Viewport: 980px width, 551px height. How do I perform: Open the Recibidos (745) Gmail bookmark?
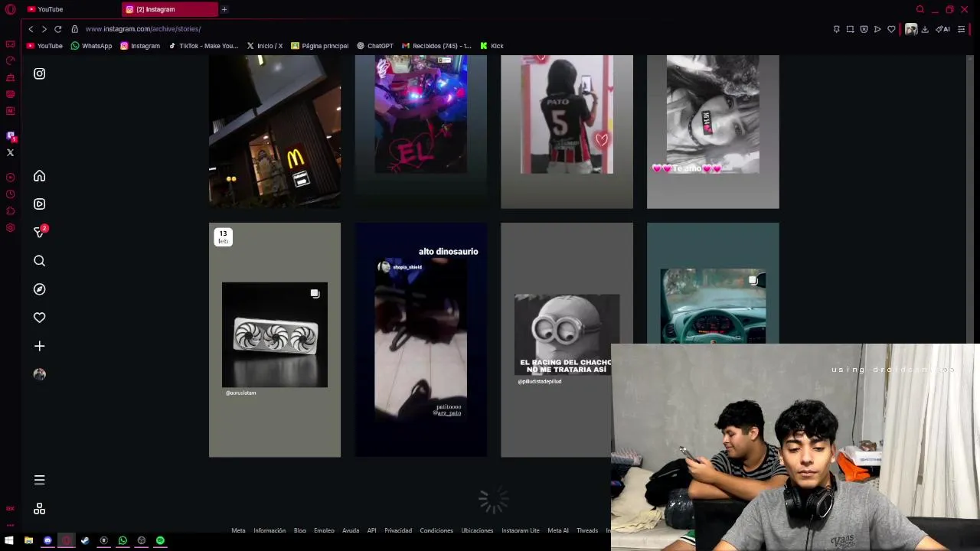pyautogui.click(x=436, y=46)
